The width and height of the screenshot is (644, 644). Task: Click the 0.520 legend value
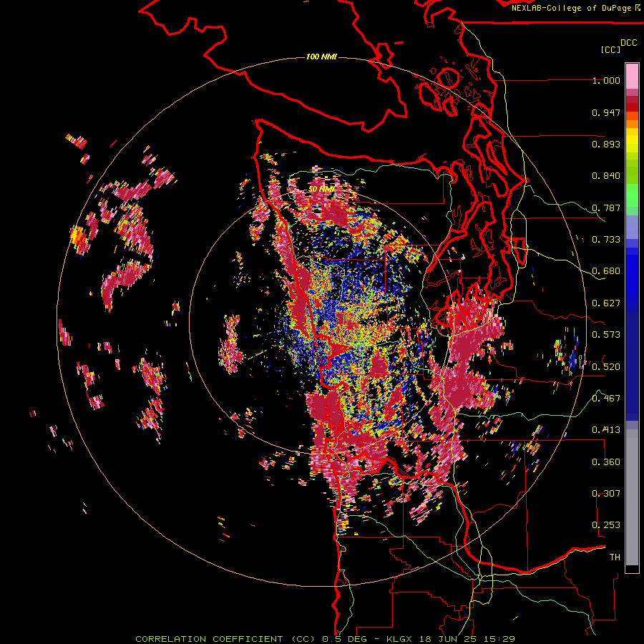[x=606, y=367]
